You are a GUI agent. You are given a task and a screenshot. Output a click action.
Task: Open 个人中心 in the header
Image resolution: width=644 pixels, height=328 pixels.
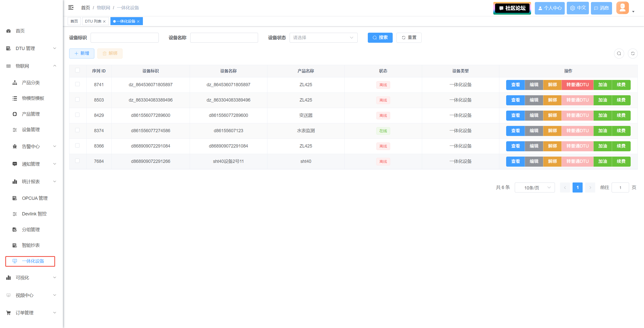coord(550,8)
